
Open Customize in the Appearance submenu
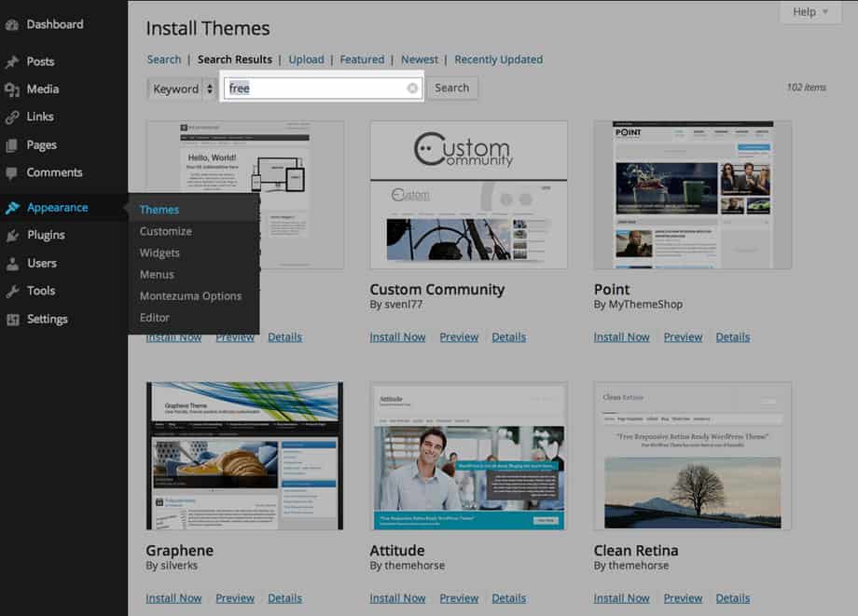(166, 231)
